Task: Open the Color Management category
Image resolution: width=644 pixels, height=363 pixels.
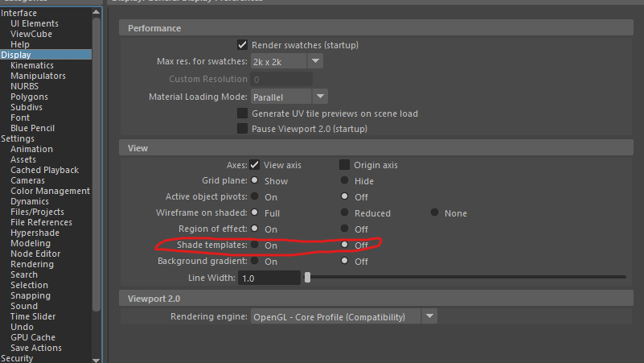Action: (50, 191)
